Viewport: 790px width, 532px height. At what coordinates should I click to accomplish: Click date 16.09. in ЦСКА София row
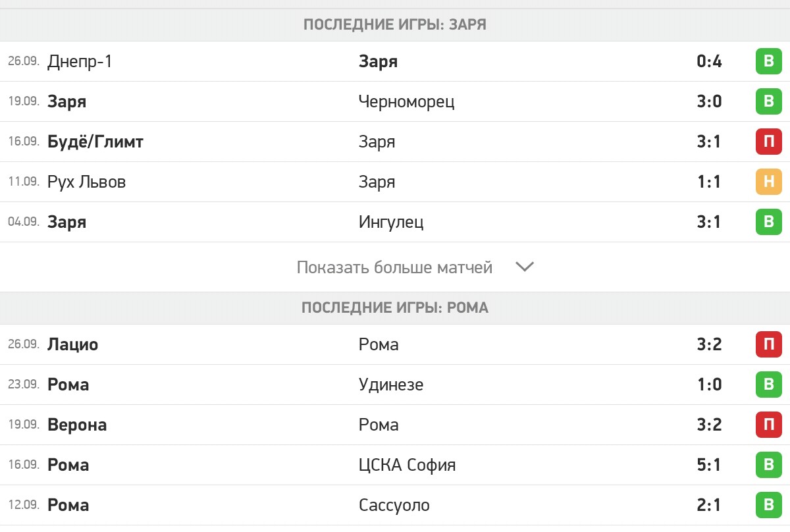pos(24,465)
